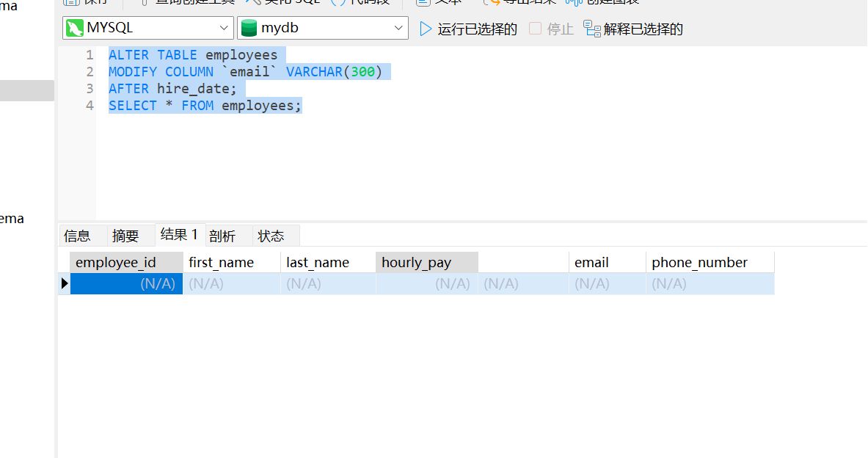Click line number 4 in the editor gutter
The image size is (868, 458).
click(x=90, y=106)
